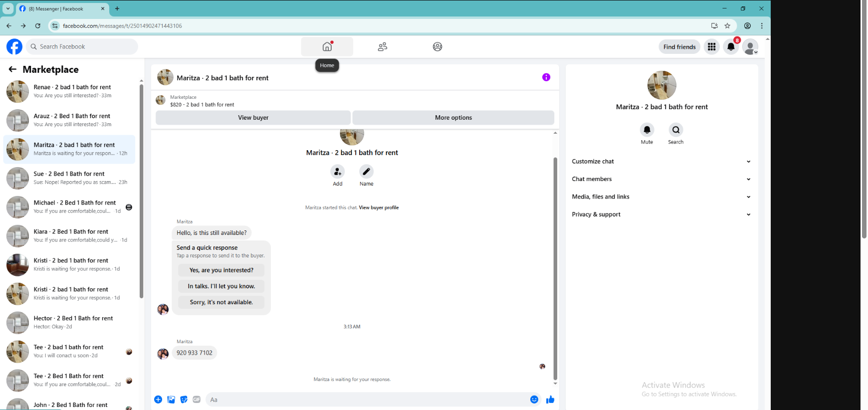
Task: Click the More options button
Action: click(x=453, y=118)
